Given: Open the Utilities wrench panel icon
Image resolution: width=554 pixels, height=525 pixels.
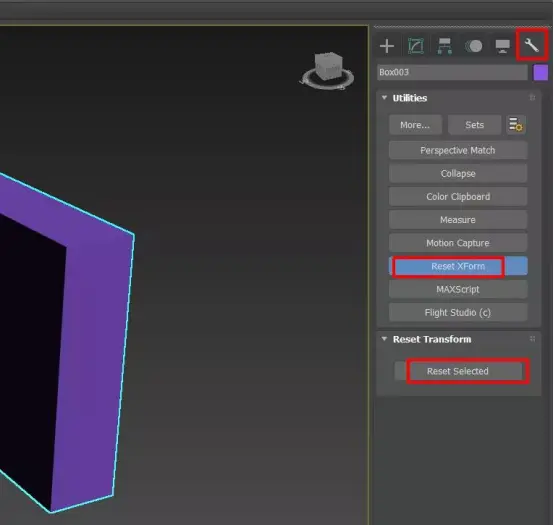Looking at the screenshot, I should coord(532,46).
